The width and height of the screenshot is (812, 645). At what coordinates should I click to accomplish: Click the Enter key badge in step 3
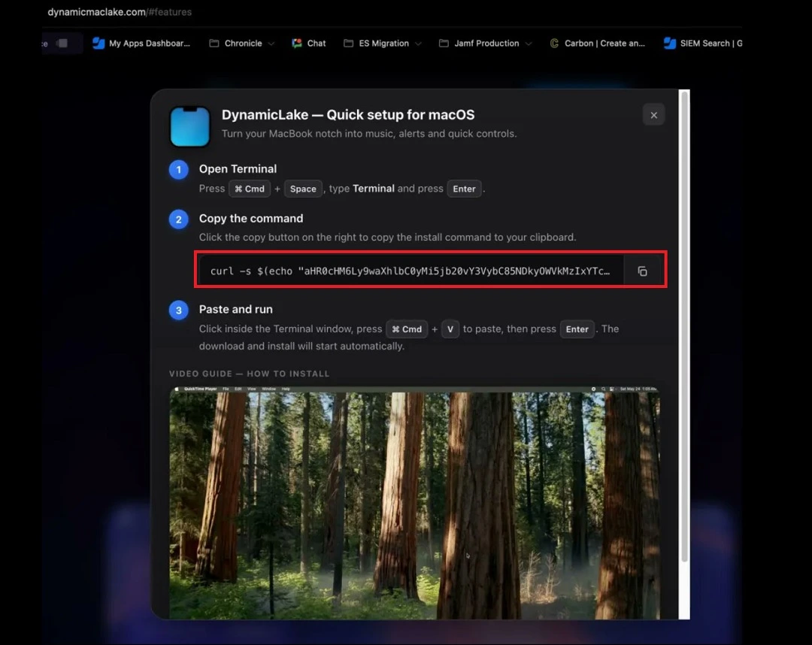pyautogui.click(x=577, y=329)
